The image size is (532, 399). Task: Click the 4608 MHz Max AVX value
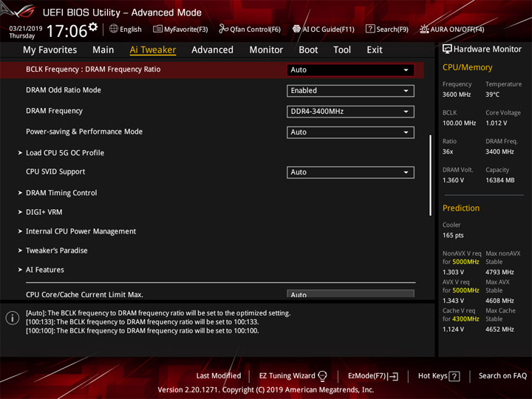(x=499, y=301)
